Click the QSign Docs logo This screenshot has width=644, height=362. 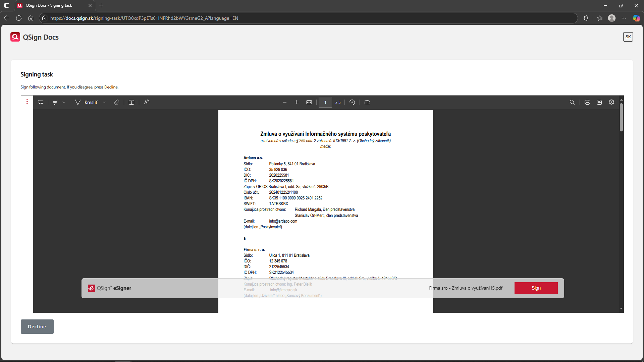click(35, 37)
